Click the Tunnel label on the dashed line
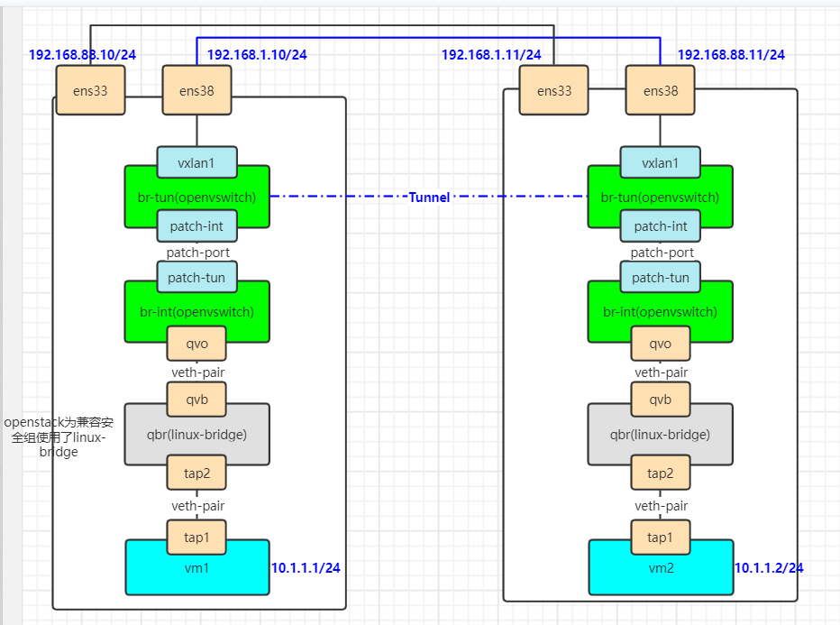The width and height of the screenshot is (840, 625). 429,197
